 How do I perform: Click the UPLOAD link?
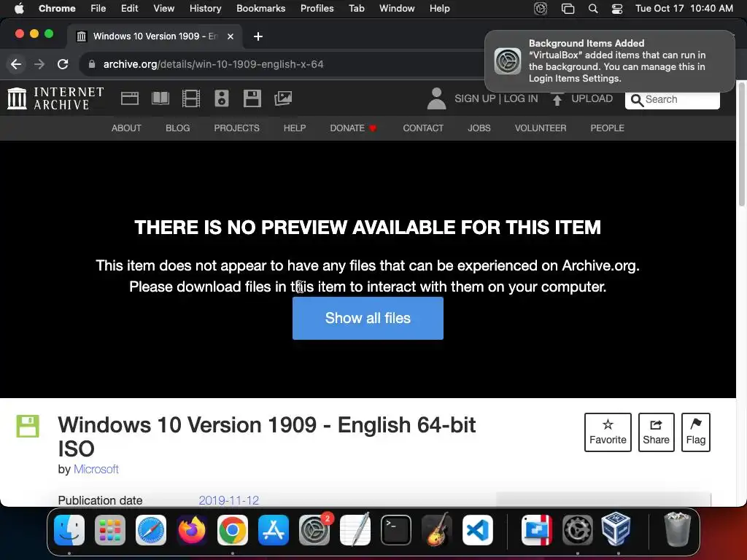[x=592, y=98]
